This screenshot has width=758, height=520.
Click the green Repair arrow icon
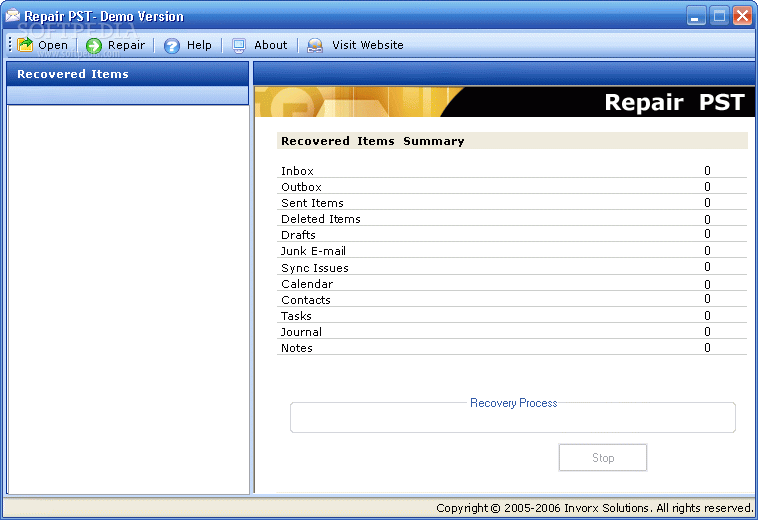point(94,45)
